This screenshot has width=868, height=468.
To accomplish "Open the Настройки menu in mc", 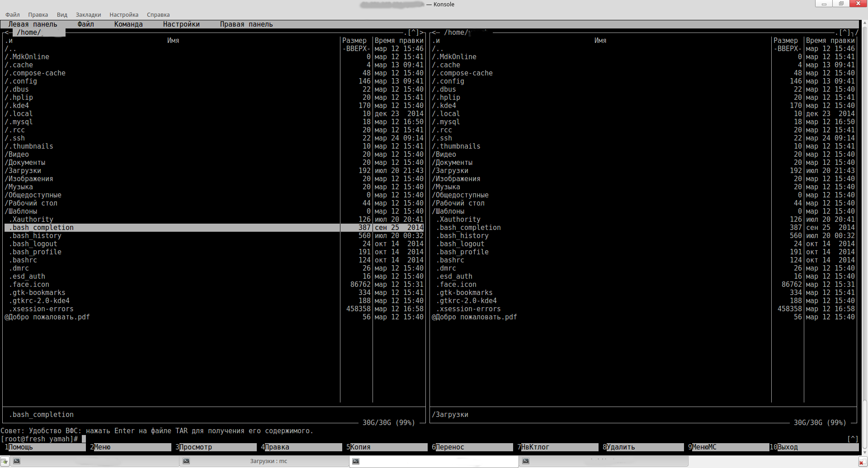I will coord(181,24).
